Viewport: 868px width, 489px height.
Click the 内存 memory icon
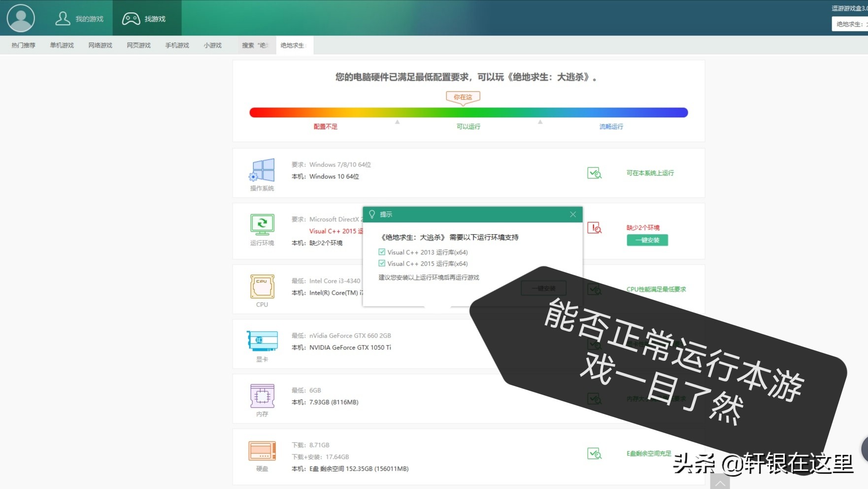coord(262,395)
